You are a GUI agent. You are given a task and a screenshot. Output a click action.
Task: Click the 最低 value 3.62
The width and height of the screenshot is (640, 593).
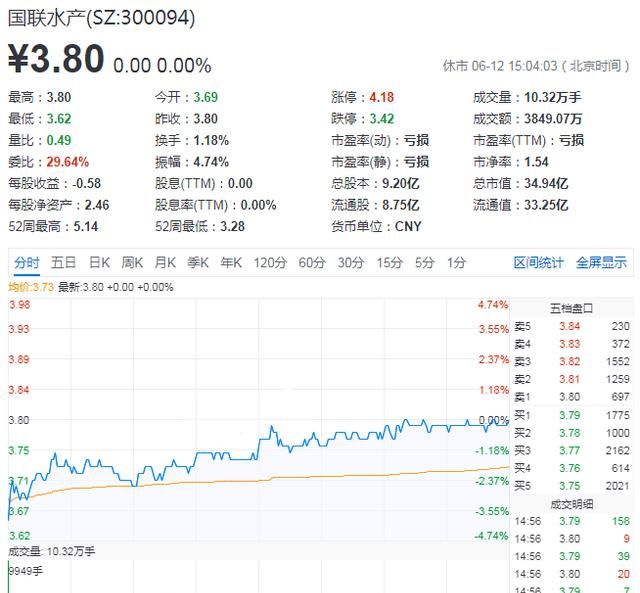[x=59, y=119]
